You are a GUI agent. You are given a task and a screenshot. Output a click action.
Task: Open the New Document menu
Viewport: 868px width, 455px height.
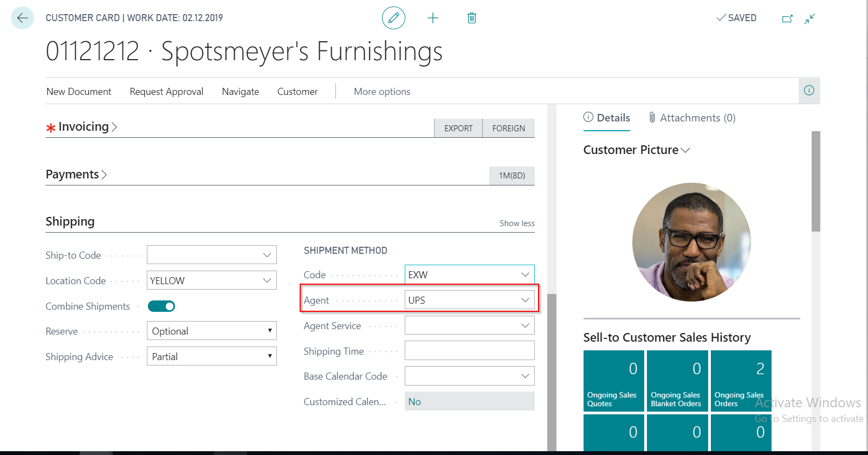(x=79, y=92)
